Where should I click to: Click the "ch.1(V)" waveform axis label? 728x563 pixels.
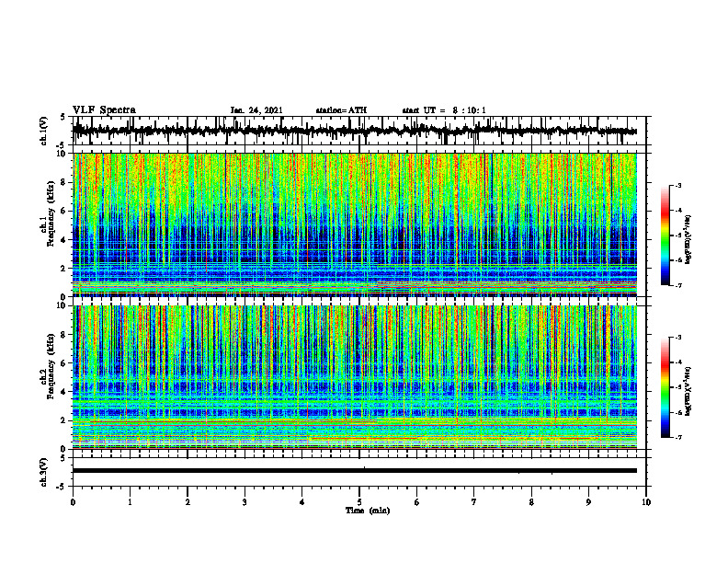pos(44,131)
